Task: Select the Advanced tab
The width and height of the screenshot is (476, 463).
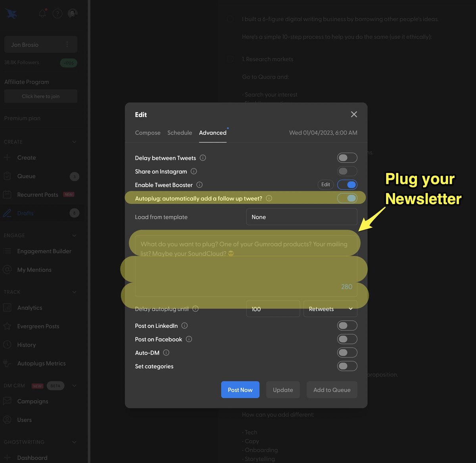Action: pyautogui.click(x=213, y=133)
